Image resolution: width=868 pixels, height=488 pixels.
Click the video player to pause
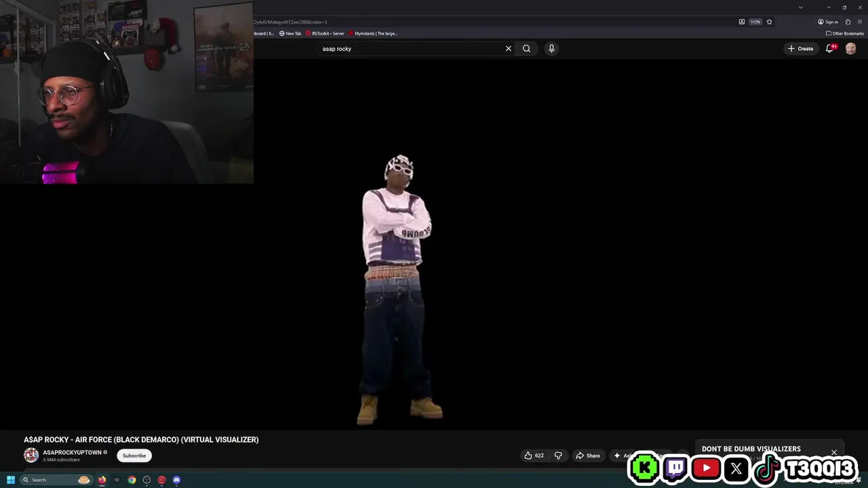pos(434,244)
